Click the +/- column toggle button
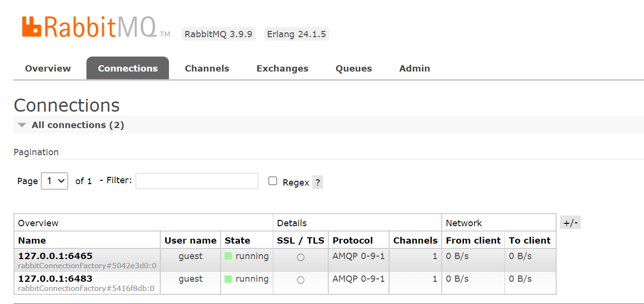644x304 pixels. click(570, 223)
